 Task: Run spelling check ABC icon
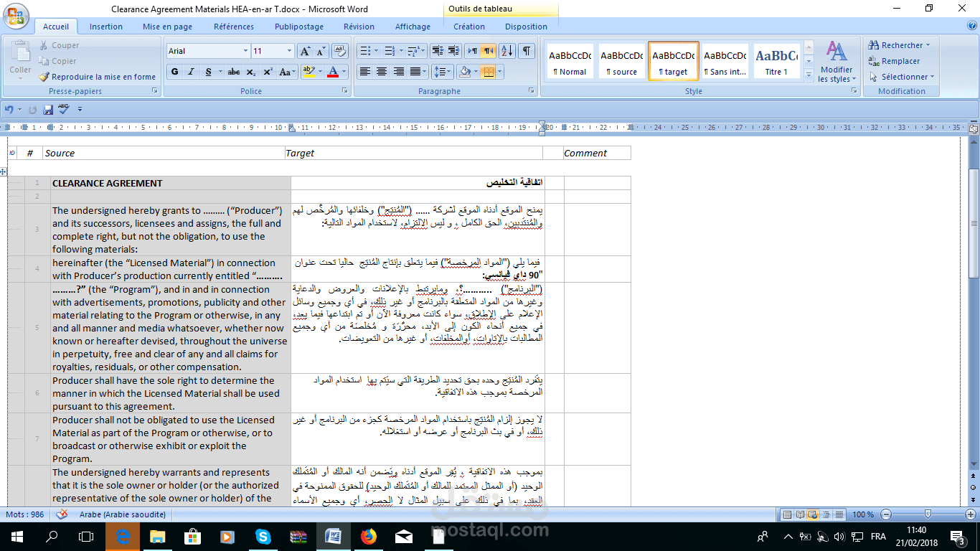[x=64, y=109]
